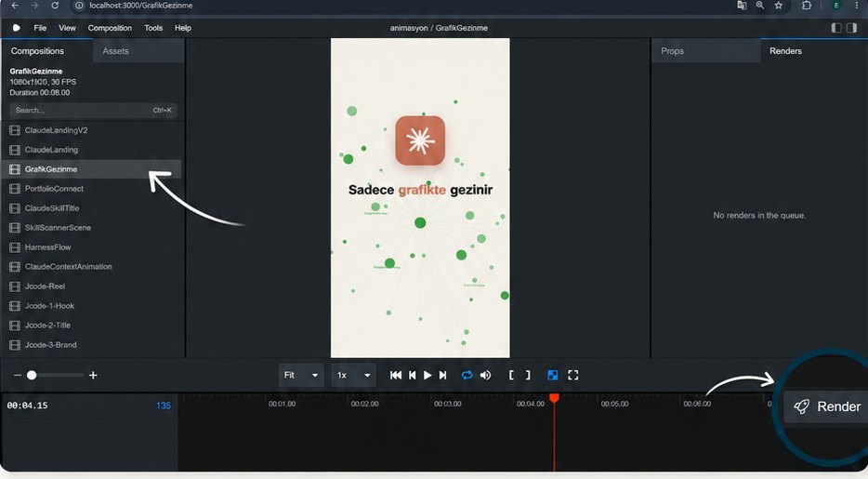This screenshot has width=868, height=479.
Task: Jump to the beginning of the composition
Action: (x=395, y=375)
